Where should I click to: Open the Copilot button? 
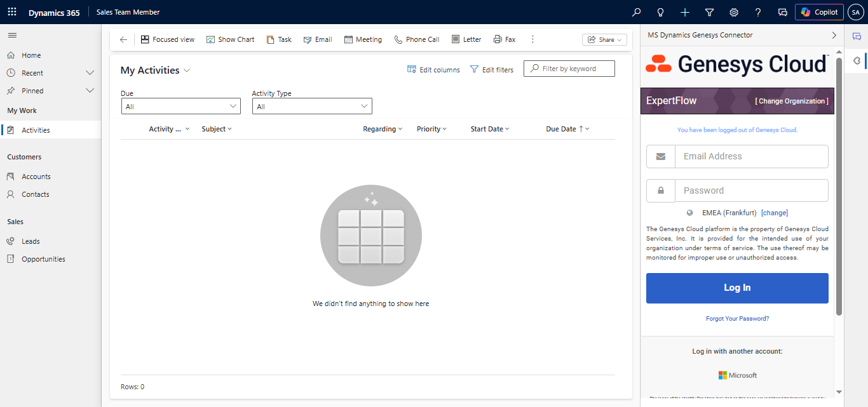[x=819, y=12]
